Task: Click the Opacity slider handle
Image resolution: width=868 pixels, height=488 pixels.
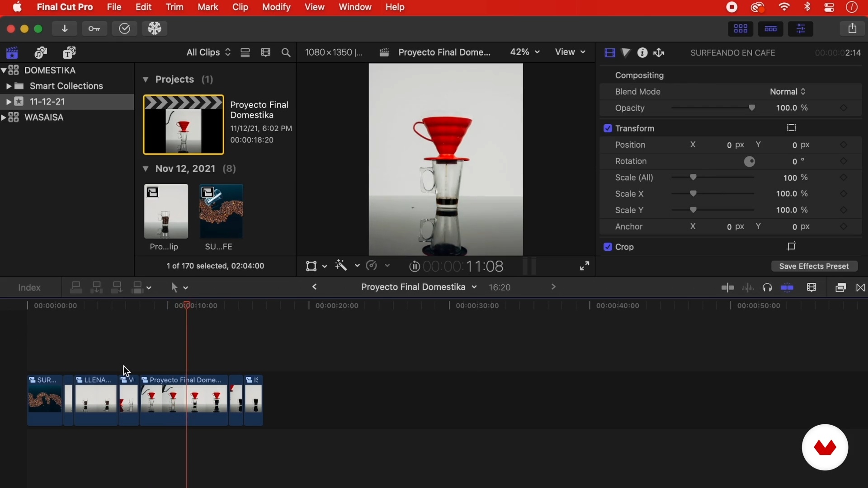Action: [752, 108]
